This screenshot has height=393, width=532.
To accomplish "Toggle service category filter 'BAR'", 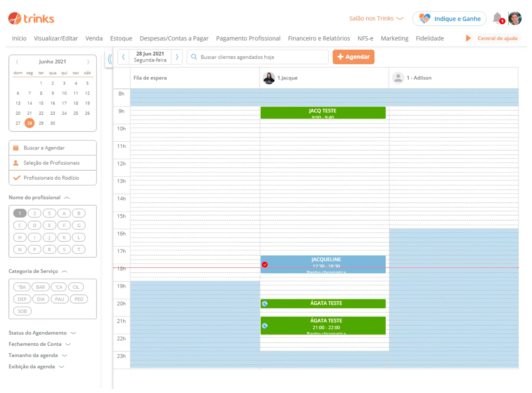I will (40, 287).
